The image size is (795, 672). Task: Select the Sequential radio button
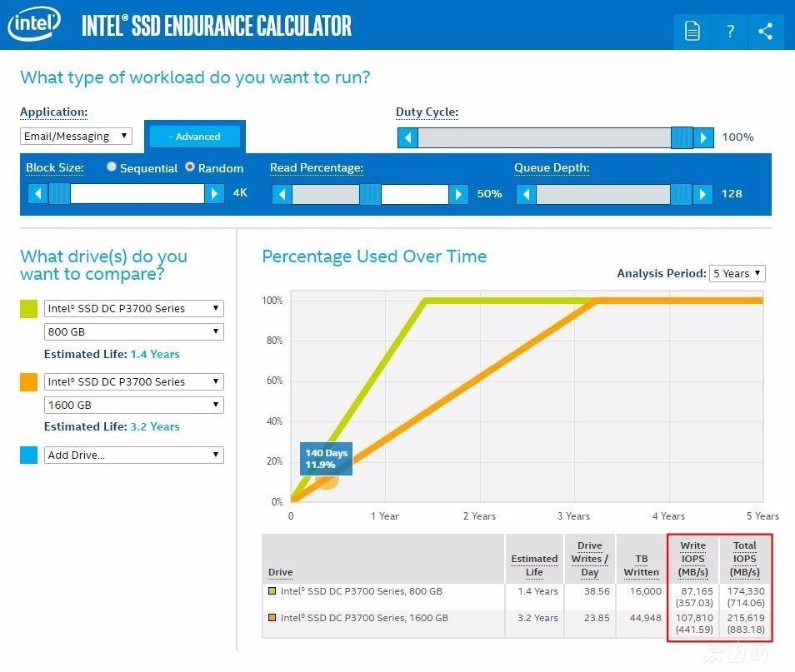coord(112,167)
